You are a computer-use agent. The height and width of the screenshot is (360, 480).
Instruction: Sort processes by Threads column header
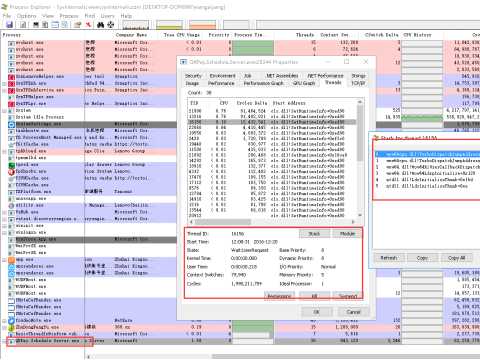pyautogui.click(x=305, y=35)
